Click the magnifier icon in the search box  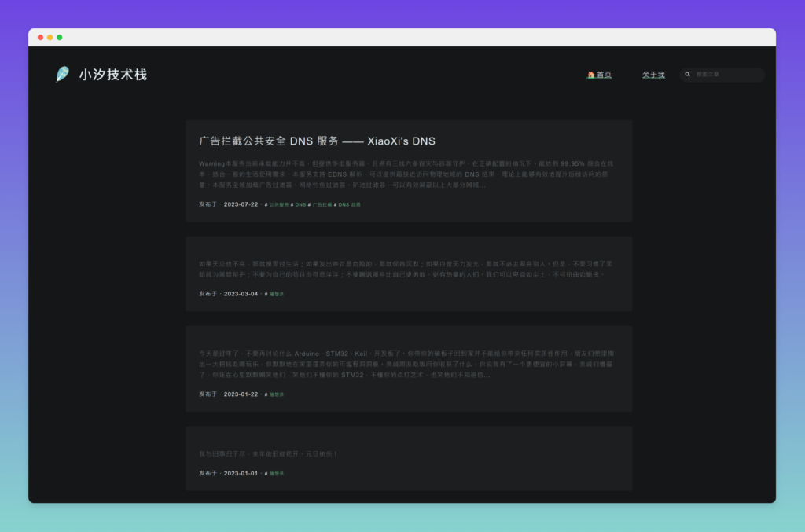click(687, 75)
